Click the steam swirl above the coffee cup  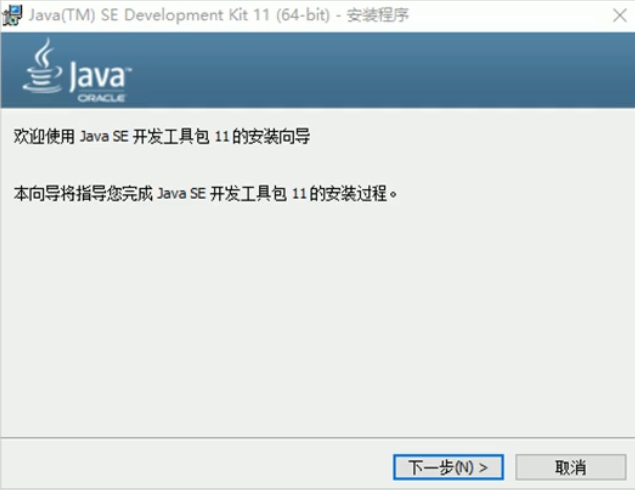tap(44, 52)
